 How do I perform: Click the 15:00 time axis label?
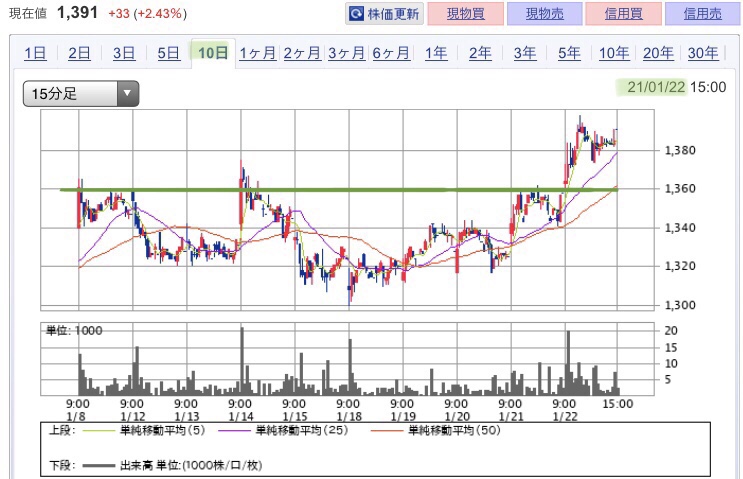click(x=617, y=404)
